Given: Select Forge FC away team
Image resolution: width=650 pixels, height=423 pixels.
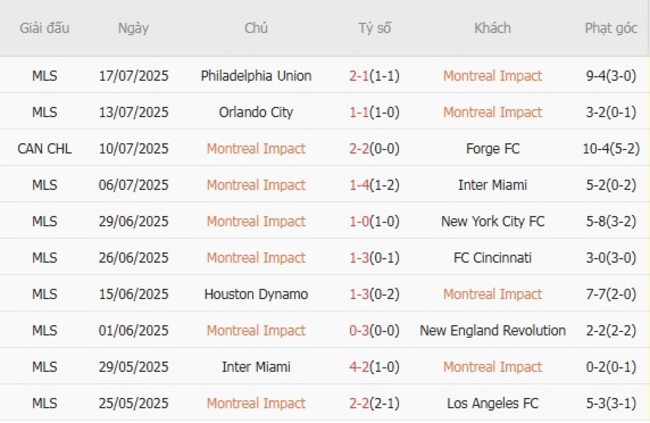Looking at the screenshot, I should pos(492,149).
